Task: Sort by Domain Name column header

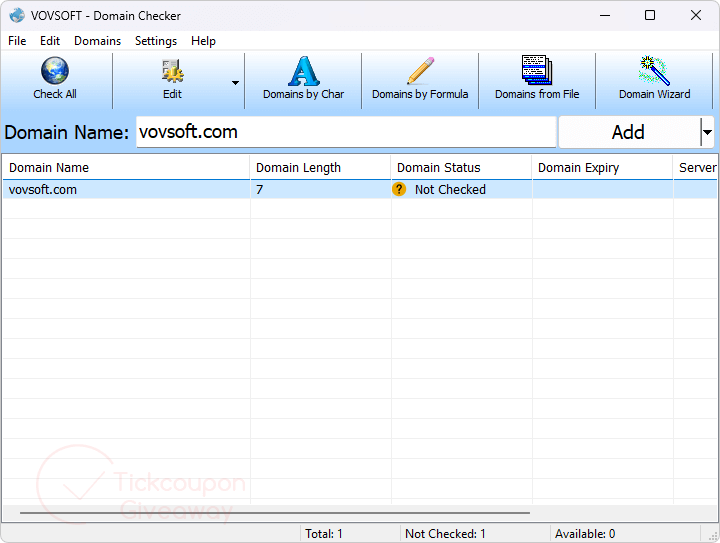Action: coord(126,168)
